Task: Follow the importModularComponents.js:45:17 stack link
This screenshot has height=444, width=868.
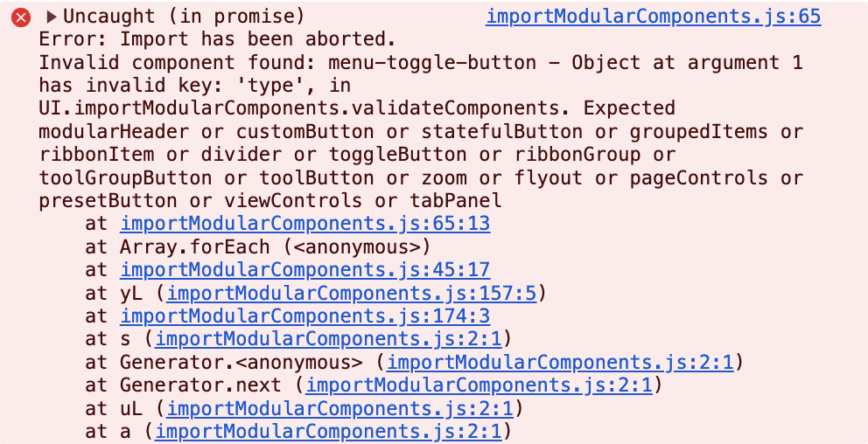Action: 304,269
